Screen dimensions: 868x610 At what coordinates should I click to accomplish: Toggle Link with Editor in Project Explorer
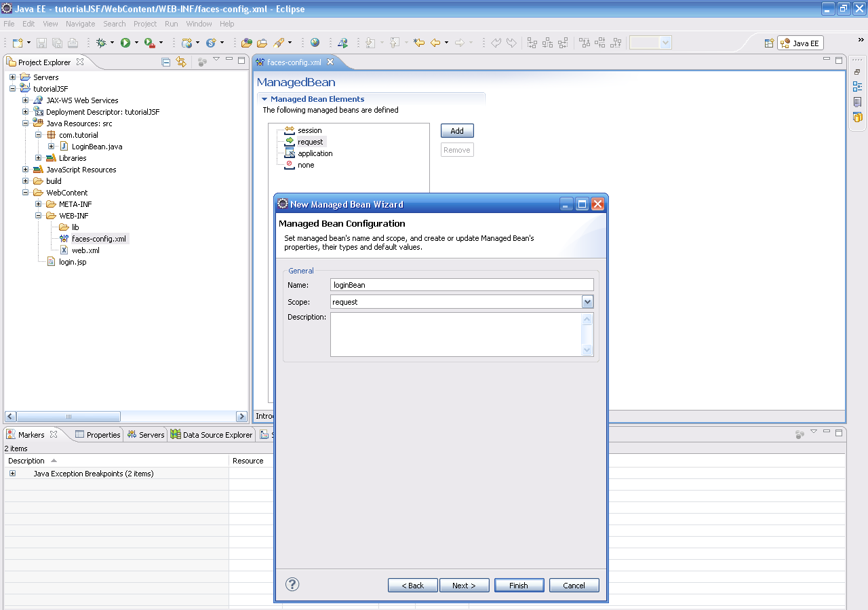click(x=181, y=62)
